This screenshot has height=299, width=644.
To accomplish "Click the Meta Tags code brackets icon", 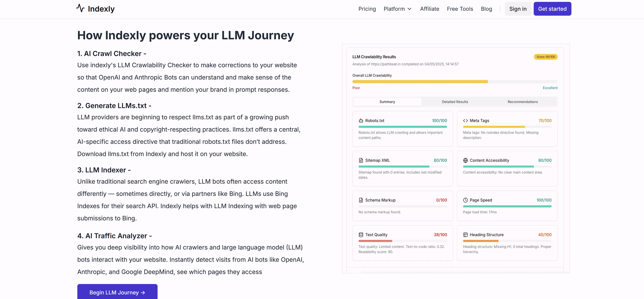I will [x=465, y=121].
